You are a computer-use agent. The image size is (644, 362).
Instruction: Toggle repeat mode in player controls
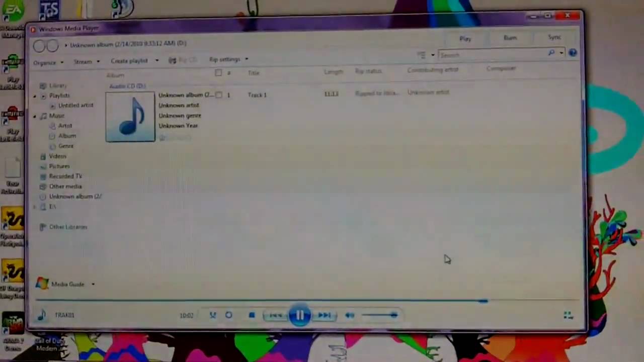228,315
